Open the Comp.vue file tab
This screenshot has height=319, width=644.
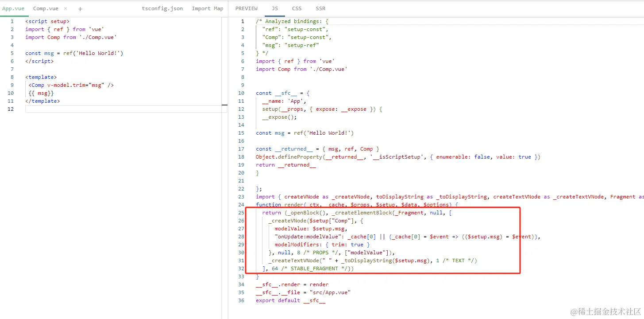click(x=46, y=8)
